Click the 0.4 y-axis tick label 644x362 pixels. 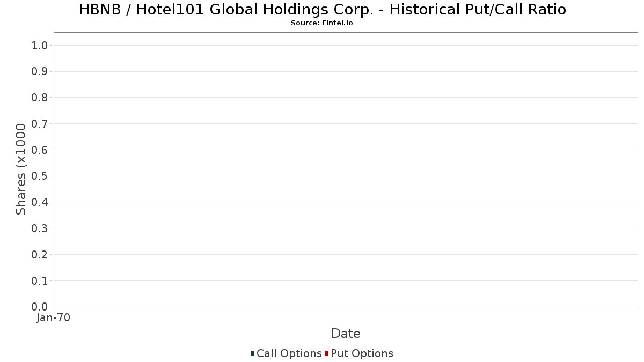pos(40,202)
